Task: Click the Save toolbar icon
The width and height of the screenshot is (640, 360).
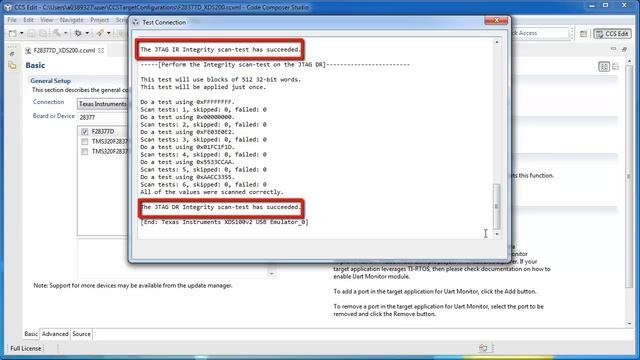Action: coord(31,33)
